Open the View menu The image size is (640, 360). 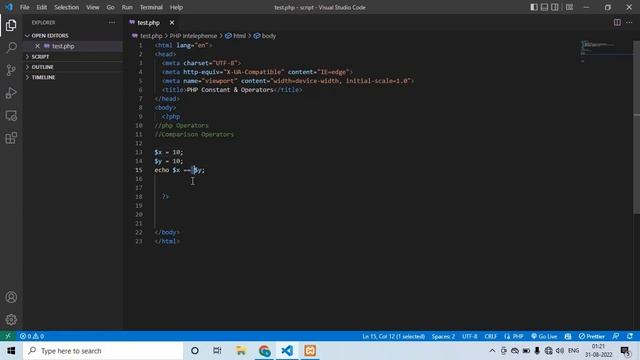(x=93, y=7)
